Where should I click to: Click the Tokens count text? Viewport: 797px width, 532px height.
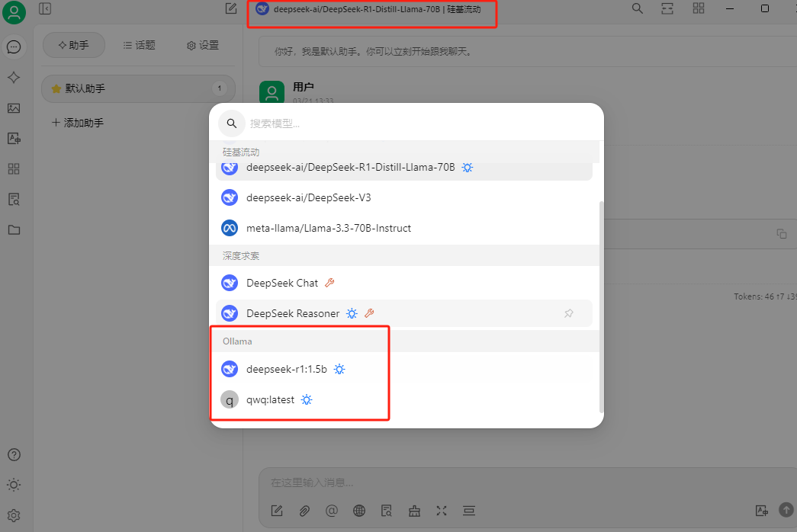[x=765, y=296]
